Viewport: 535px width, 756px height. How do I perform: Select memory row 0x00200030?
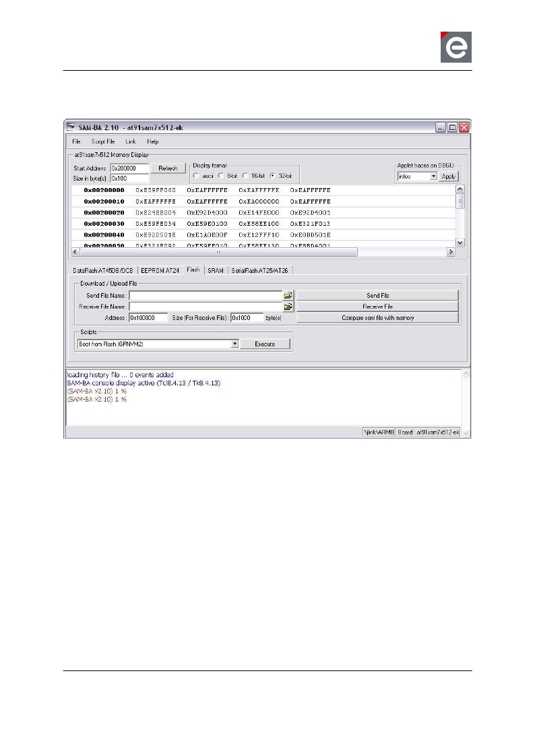point(263,224)
